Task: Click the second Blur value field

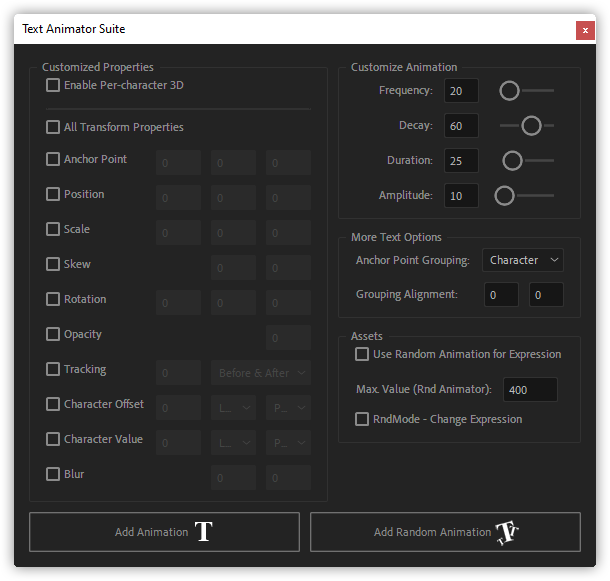Action: pyautogui.click(x=288, y=478)
